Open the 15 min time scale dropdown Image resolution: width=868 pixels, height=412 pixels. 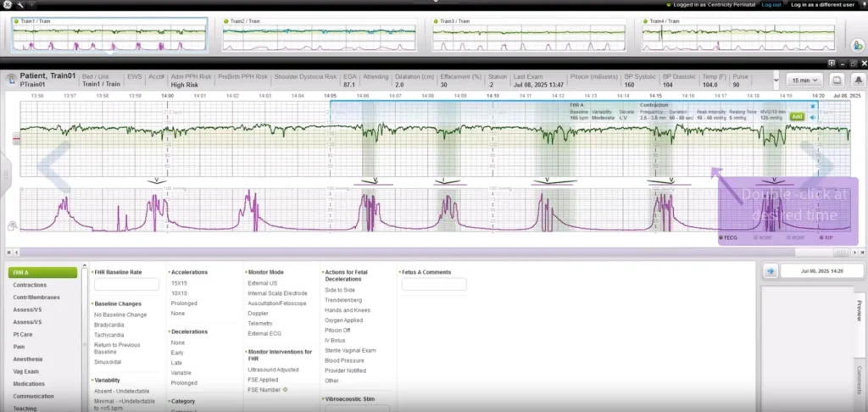pos(804,81)
